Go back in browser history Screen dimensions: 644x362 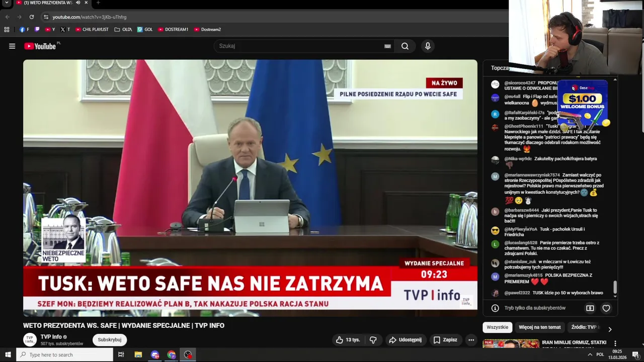pyautogui.click(x=7, y=17)
